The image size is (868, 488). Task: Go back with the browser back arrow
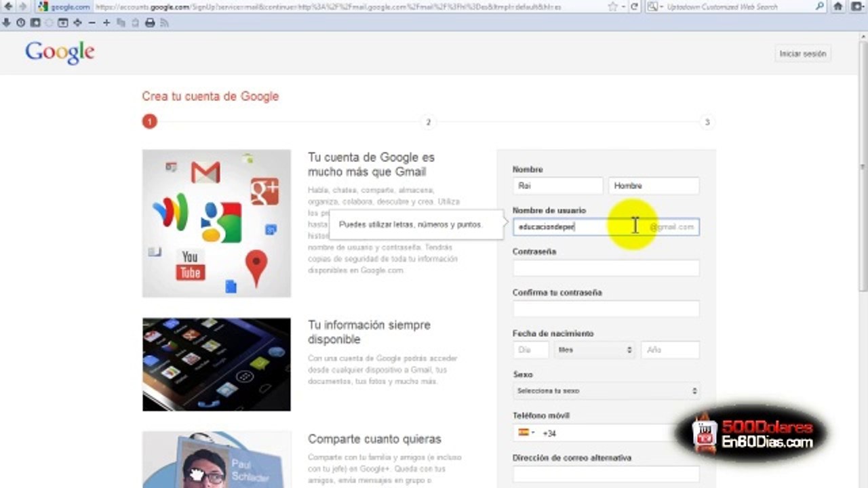point(7,7)
